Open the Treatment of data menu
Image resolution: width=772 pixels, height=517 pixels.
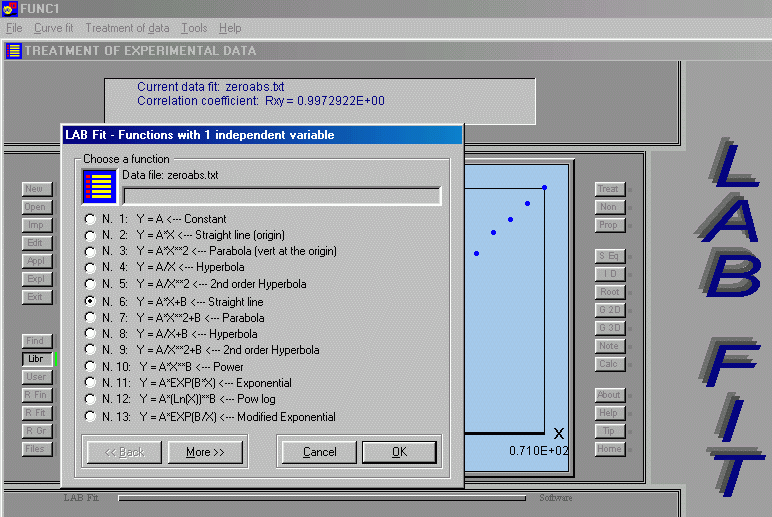127,29
